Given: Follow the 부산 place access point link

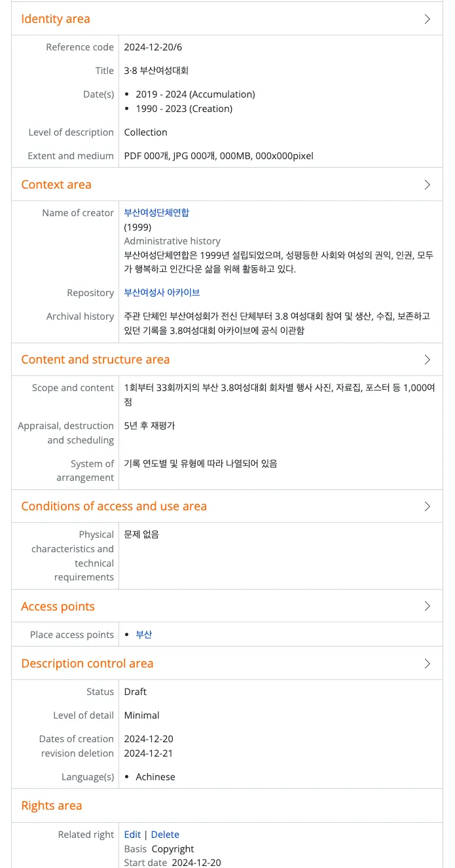Looking at the screenshot, I should click(x=144, y=635).
